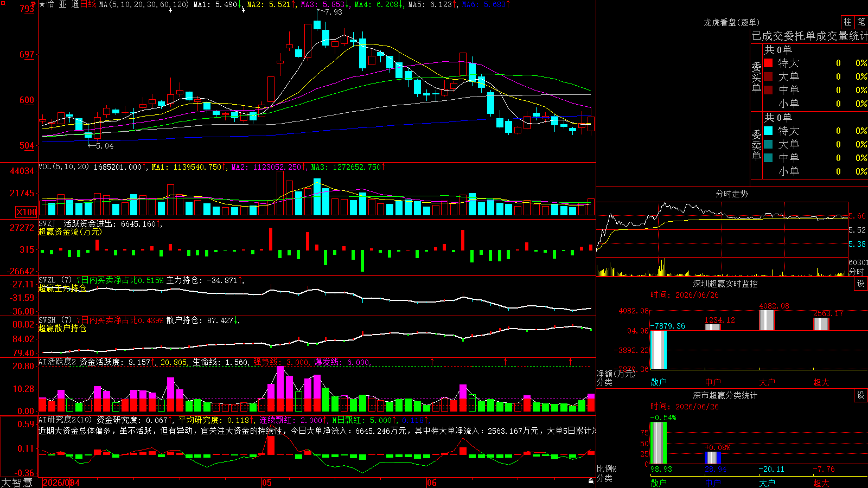The height and width of the screenshot is (488, 868).
Task: Click the MA(5,10,20,30,60,120) indicator label
Action: pos(144,4)
